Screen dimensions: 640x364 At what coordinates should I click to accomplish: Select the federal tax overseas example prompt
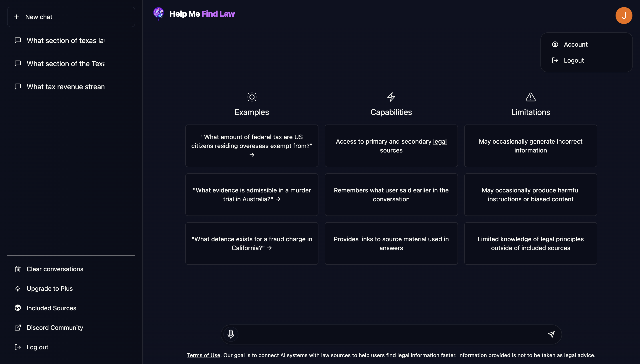coord(252,146)
